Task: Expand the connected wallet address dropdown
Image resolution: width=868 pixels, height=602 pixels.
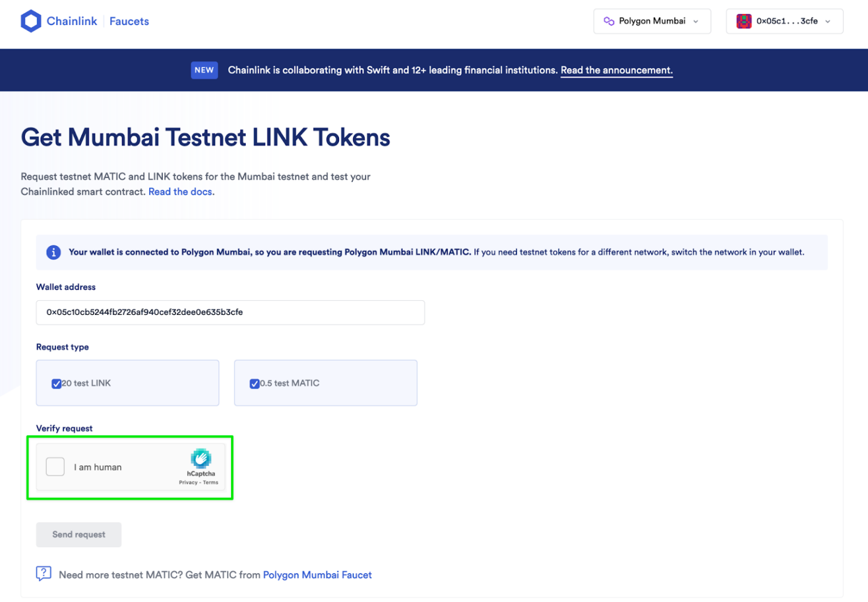Action: click(x=784, y=21)
